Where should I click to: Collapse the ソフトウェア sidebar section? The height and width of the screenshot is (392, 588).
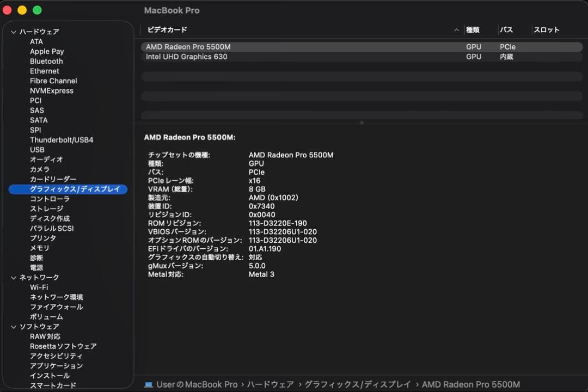[13, 326]
